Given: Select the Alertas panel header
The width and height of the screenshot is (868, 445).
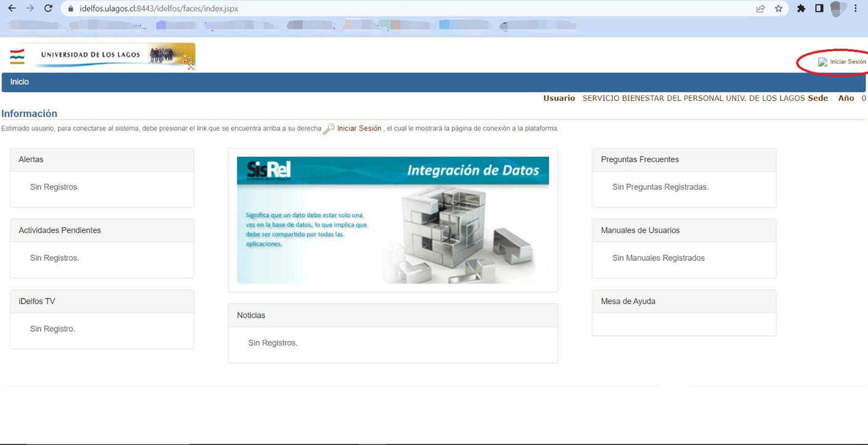Looking at the screenshot, I should tap(102, 159).
